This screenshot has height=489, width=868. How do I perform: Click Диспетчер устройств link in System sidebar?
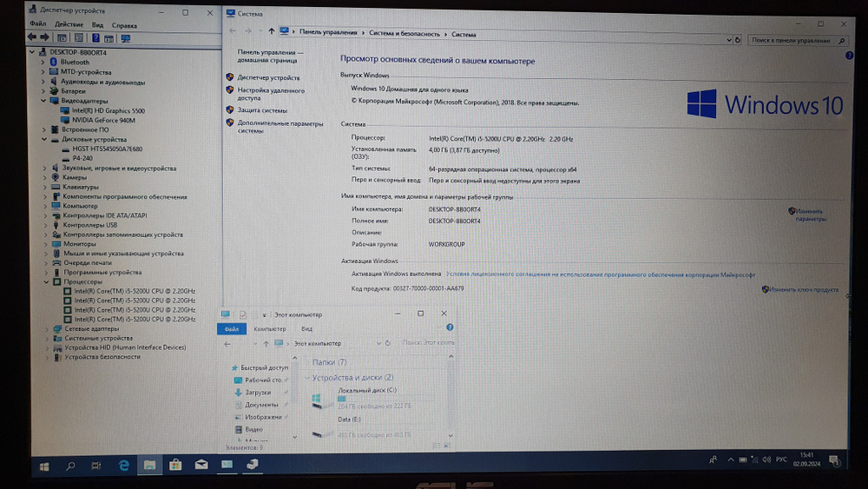(268, 77)
